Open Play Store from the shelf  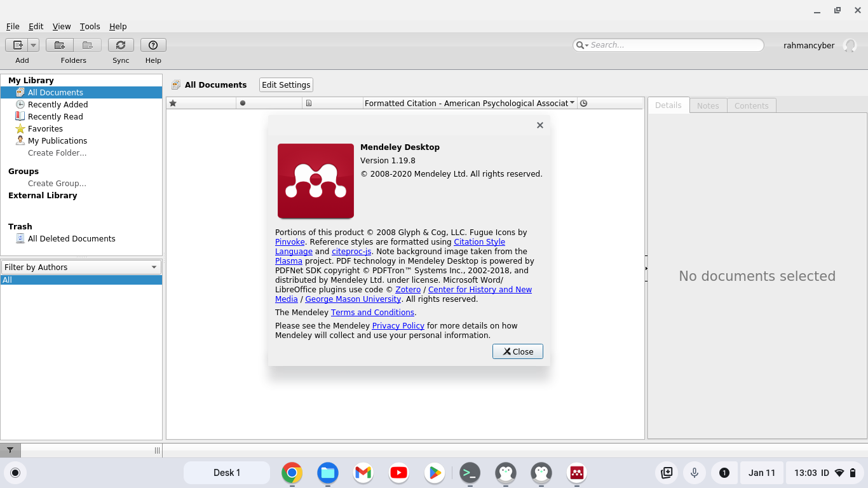point(435,473)
